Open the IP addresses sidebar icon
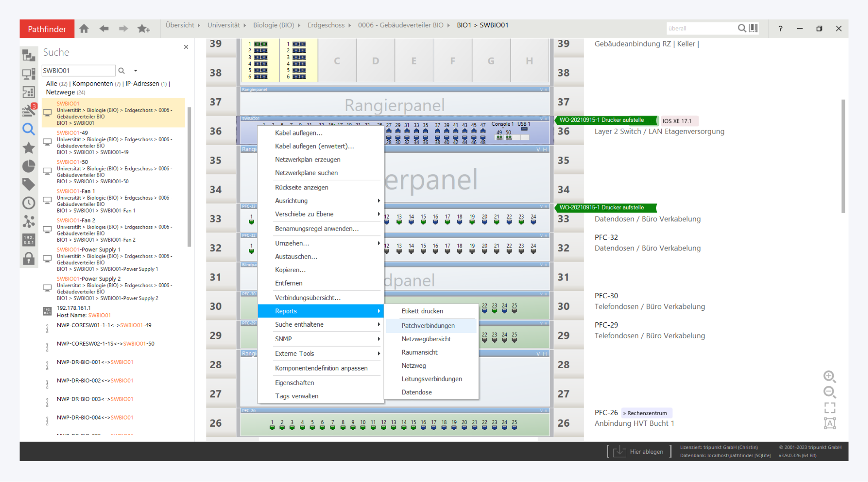The image size is (868, 482). [x=29, y=240]
